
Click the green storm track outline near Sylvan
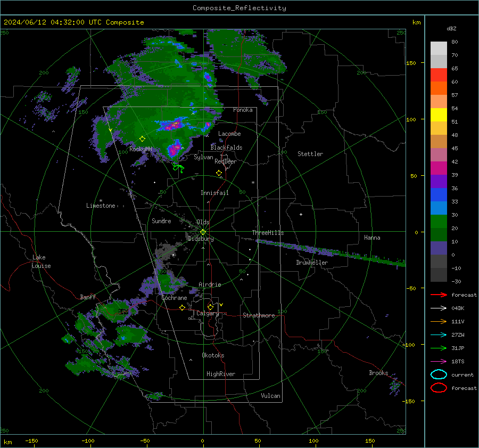coord(178,168)
